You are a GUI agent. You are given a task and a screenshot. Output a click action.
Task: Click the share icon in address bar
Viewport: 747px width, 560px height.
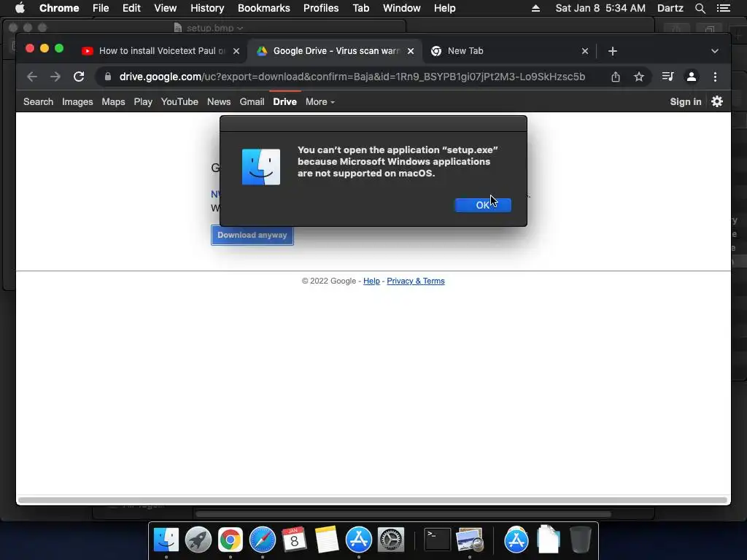coord(616,77)
